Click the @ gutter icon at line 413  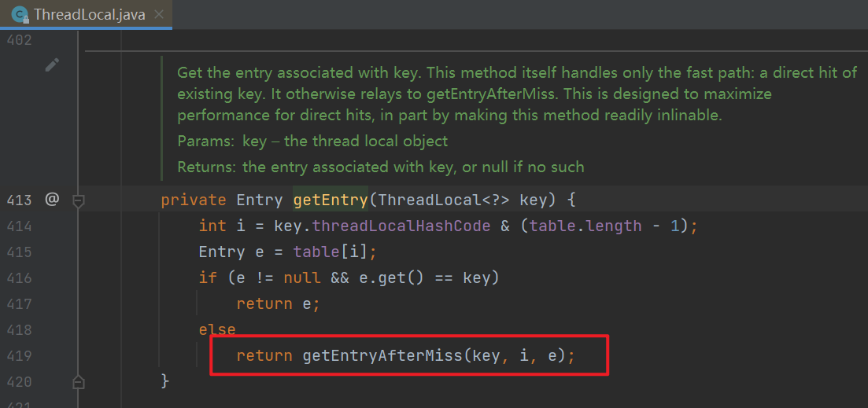tap(52, 200)
